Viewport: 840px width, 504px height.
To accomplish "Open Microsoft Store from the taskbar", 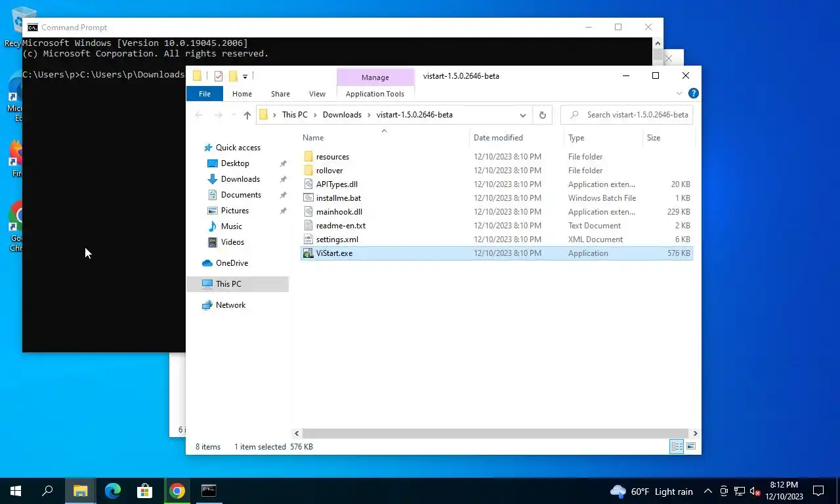I will point(144,491).
